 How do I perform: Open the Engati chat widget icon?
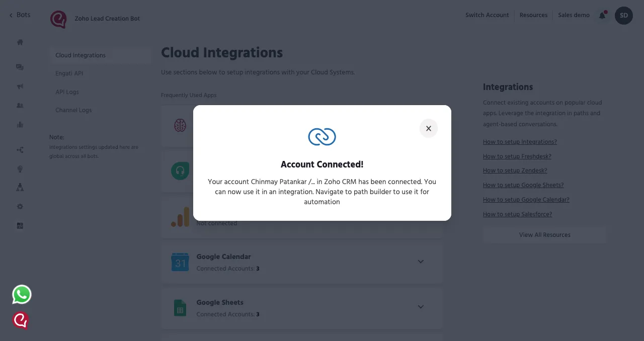[x=21, y=320]
